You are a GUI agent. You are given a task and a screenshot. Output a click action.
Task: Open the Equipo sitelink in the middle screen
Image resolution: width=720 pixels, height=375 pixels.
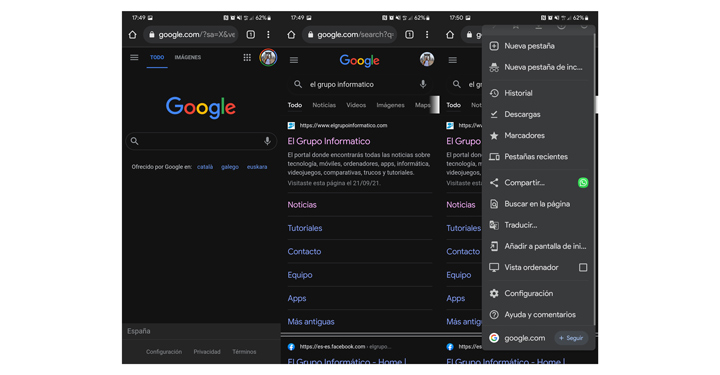[x=300, y=275]
